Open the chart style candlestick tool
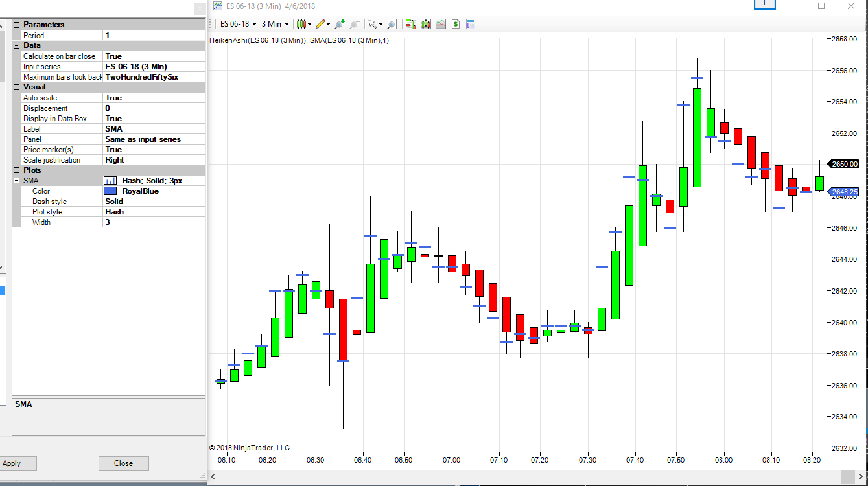The width and height of the screenshot is (868, 486). (x=301, y=24)
